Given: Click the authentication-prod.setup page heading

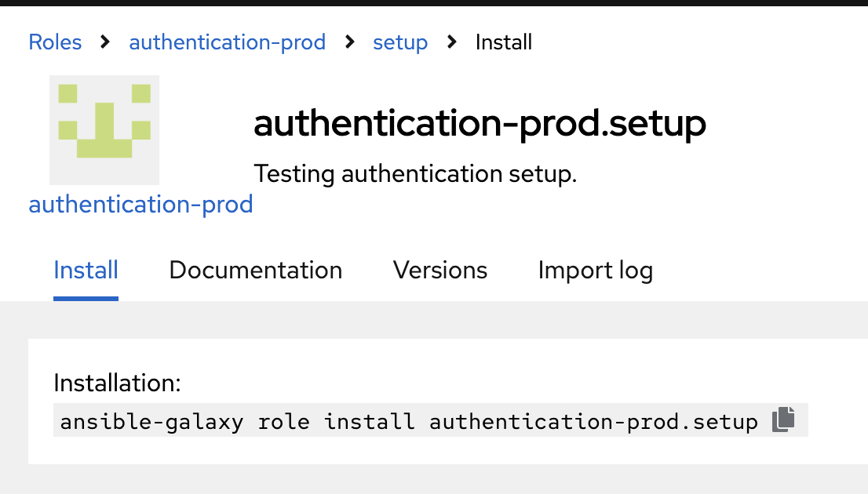Looking at the screenshot, I should 480,124.
